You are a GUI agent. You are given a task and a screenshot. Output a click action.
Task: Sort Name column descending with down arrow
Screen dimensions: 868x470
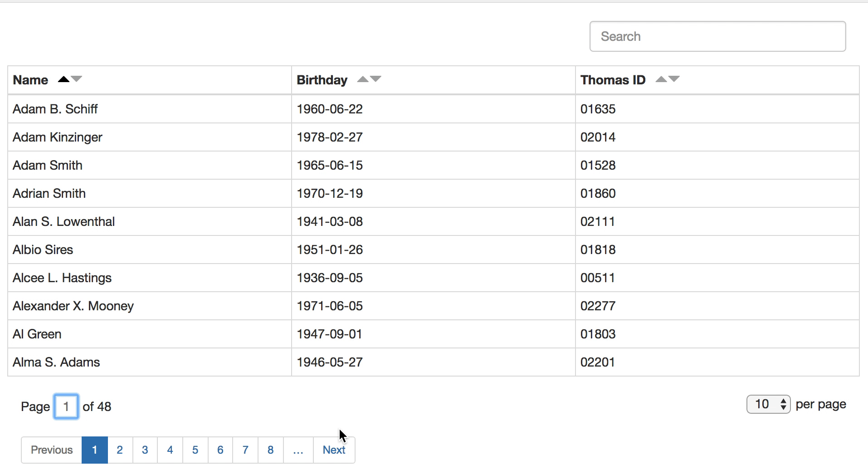pyautogui.click(x=77, y=80)
